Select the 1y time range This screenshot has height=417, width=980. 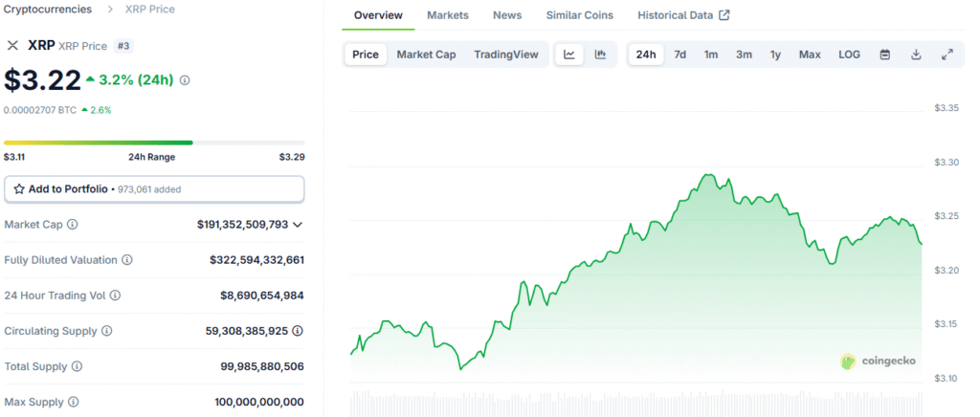pyautogui.click(x=775, y=55)
